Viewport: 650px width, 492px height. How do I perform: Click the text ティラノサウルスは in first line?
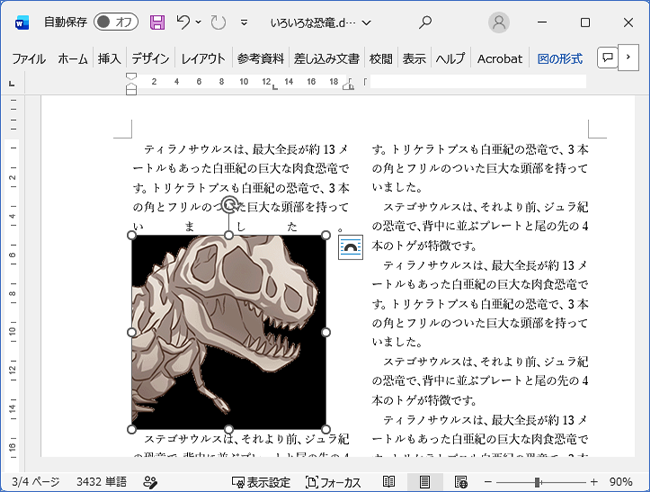[196, 149]
